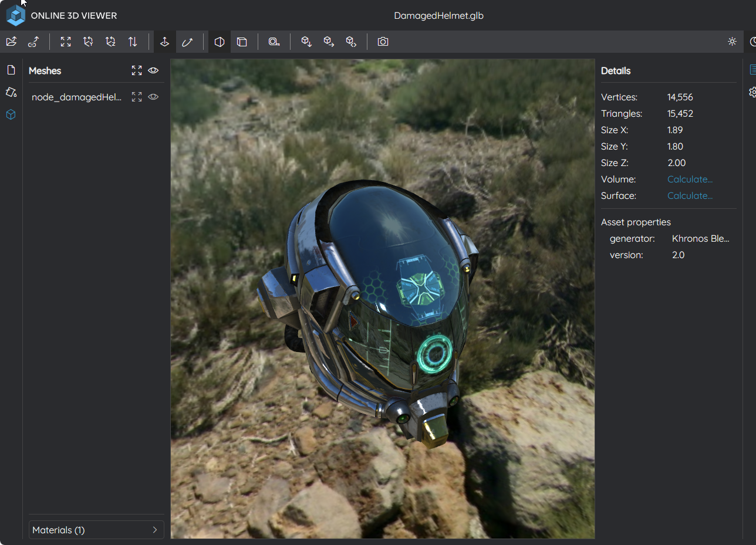Enable free orbit navigation

click(187, 42)
